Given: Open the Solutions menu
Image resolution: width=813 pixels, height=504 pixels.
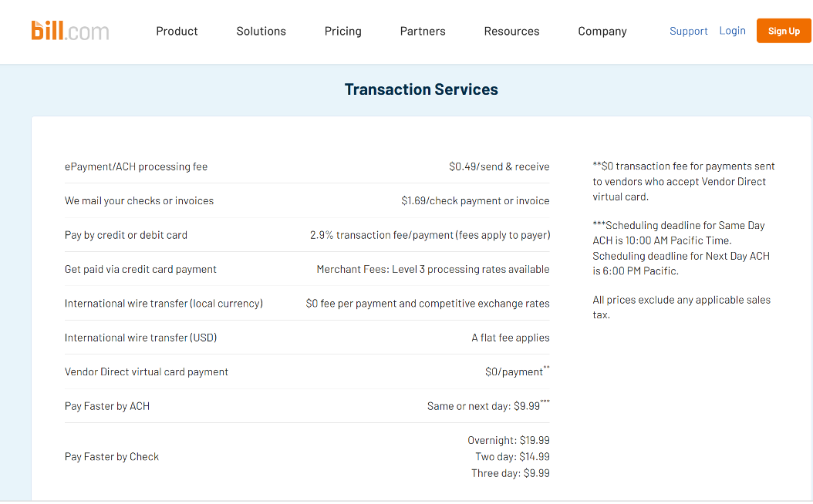Looking at the screenshot, I should 261,31.
